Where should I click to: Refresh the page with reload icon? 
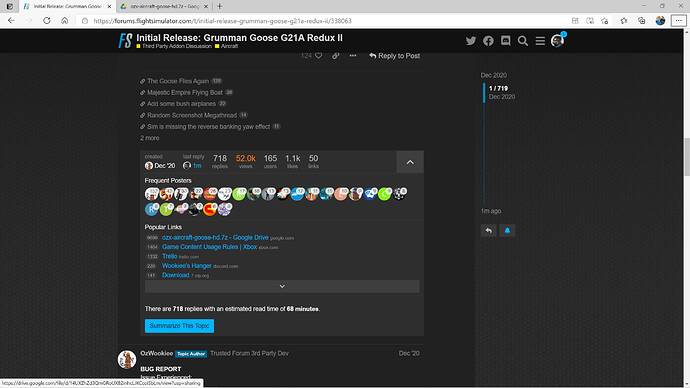click(47, 21)
